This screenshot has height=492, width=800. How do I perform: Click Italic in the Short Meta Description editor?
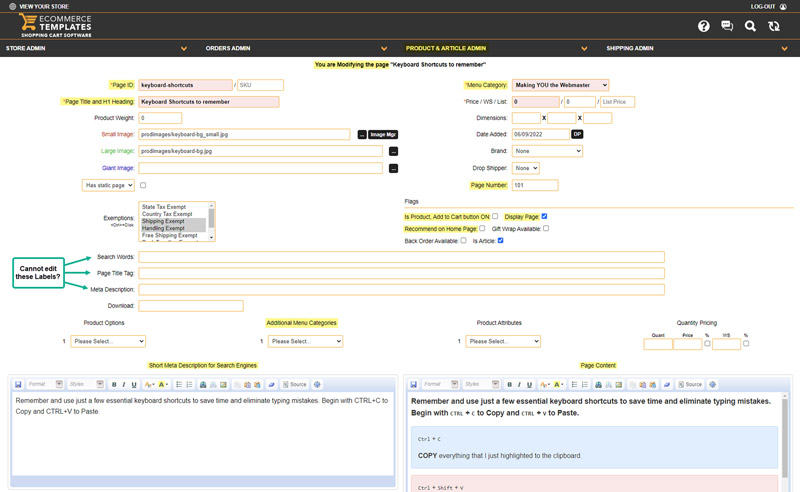(124, 384)
